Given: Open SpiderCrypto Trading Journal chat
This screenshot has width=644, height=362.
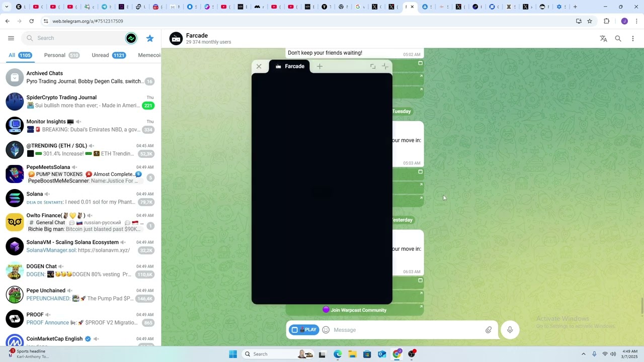Looking at the screenshot, I should (80, 102).
